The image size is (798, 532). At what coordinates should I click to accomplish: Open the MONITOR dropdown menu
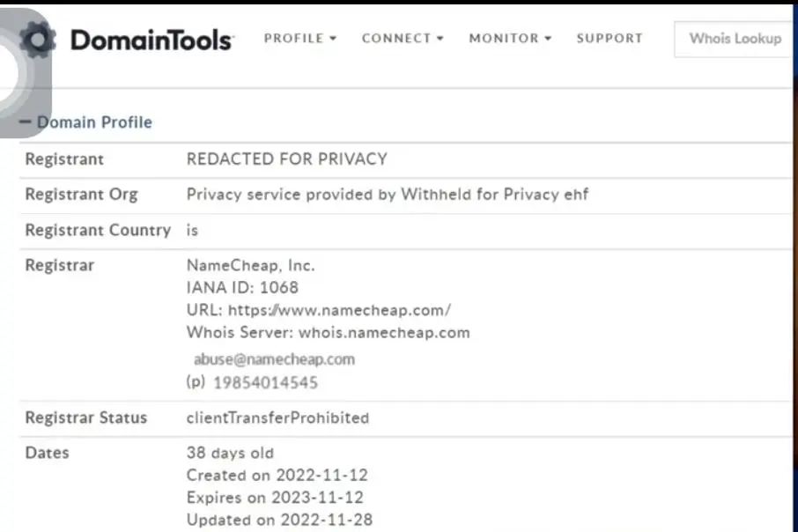click(x=510, y=38)
